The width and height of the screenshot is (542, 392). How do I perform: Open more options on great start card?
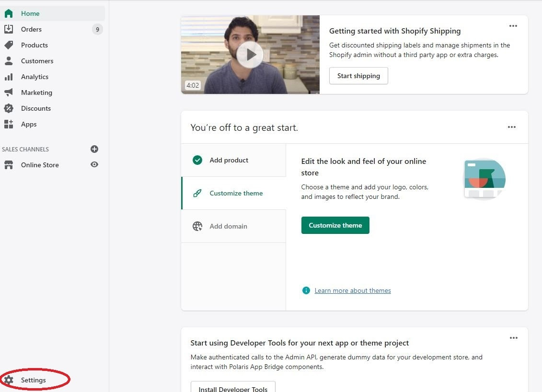point(512,127)
